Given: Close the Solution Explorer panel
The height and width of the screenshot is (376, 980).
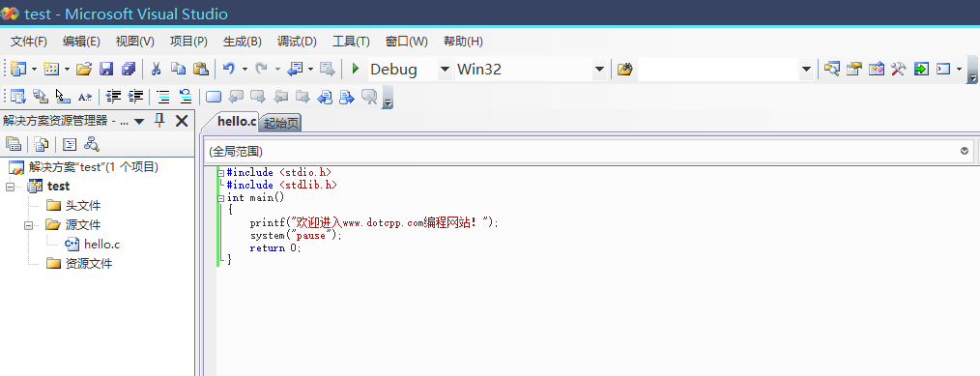Looking at the screenshot, I should coord(182,121).
